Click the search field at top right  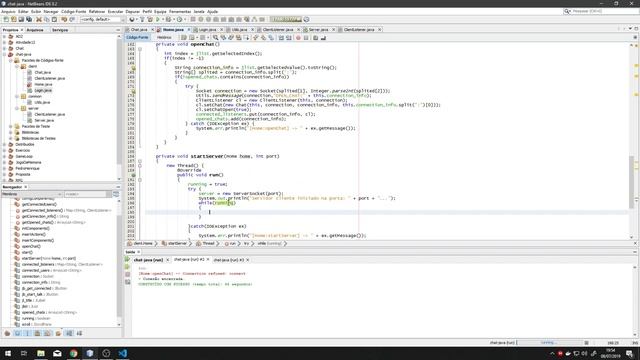tap(601, 11)
